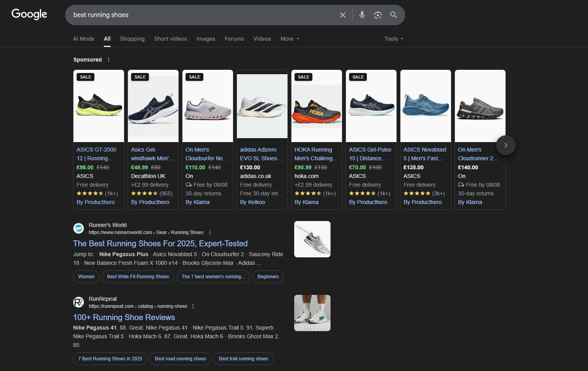Open HOKA Challenger shoe image
This screenshot has height=371, width=588.
[317, 106]
